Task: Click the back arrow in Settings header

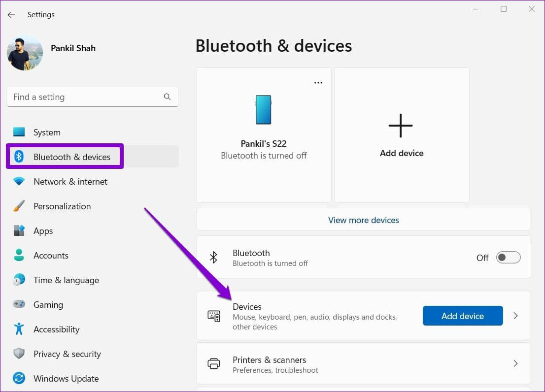Action: coord(11,15)
